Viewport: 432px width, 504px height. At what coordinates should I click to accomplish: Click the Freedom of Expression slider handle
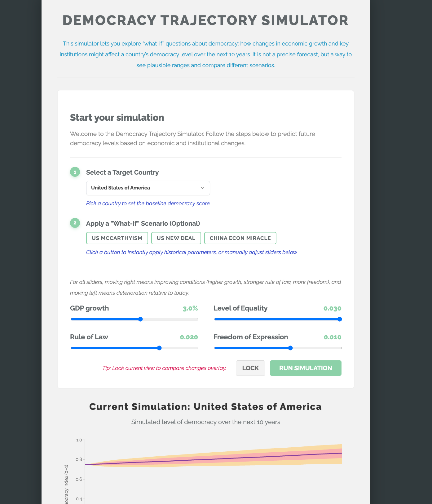click(290, 348)
